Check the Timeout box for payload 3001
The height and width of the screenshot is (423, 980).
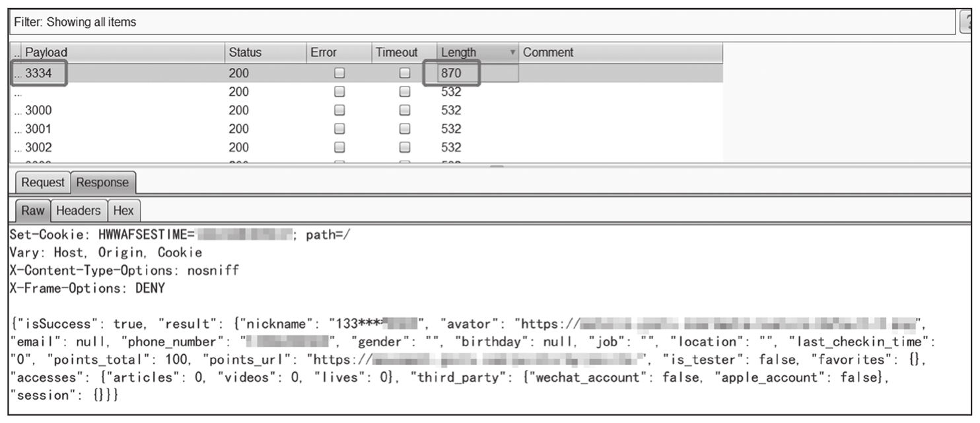[405, 130]
